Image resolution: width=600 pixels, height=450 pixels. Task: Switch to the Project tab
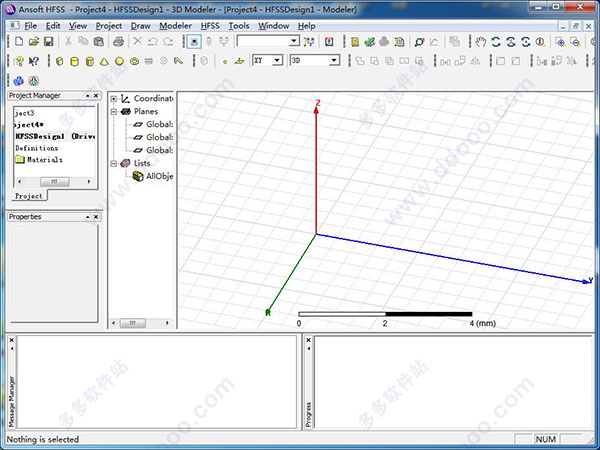pos(29,196)
